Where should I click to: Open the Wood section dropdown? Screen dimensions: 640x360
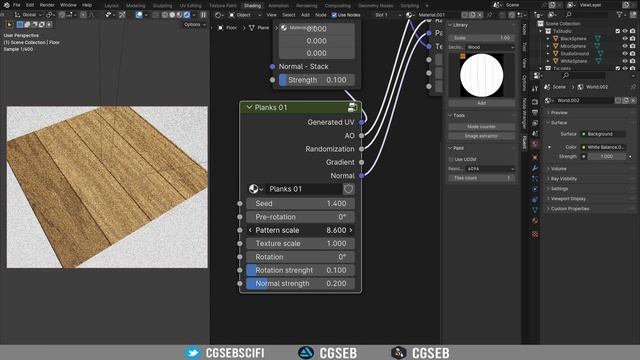(490, 47)
